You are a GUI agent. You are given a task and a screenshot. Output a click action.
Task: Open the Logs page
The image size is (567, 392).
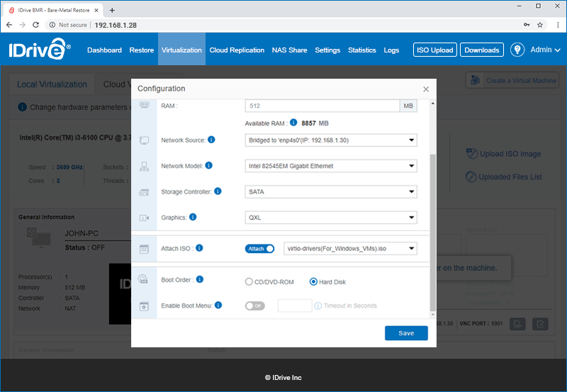tap(391, 50)
